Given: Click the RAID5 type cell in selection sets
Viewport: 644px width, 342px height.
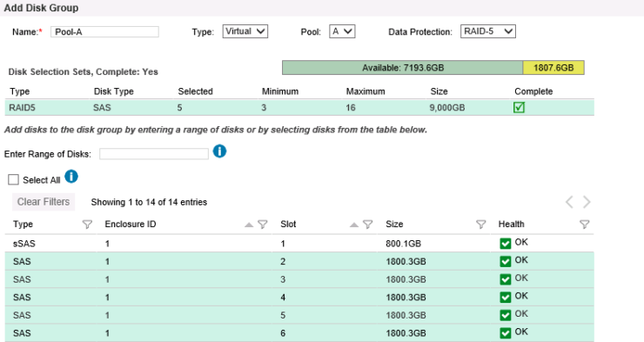Looking at the screenshot, I should [22, 108].
